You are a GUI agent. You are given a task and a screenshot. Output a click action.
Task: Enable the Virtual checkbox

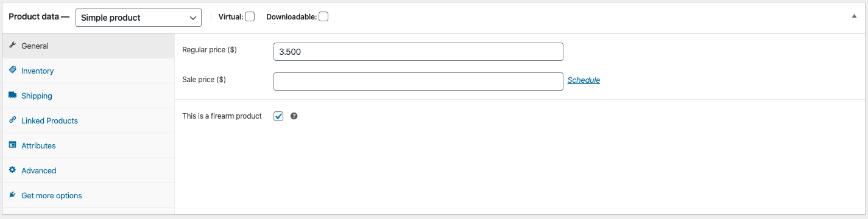[250, 17]
